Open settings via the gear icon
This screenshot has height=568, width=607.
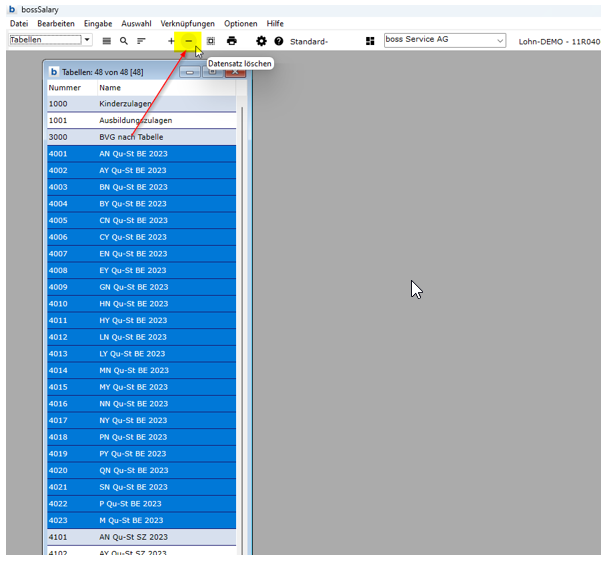point(261,41)
